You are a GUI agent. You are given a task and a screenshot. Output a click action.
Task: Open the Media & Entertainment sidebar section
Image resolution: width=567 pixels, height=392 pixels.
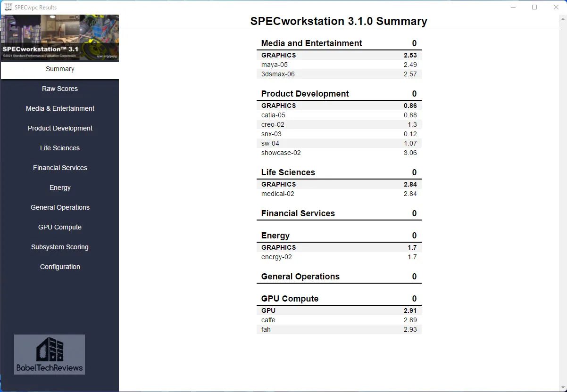coord(60,108)
